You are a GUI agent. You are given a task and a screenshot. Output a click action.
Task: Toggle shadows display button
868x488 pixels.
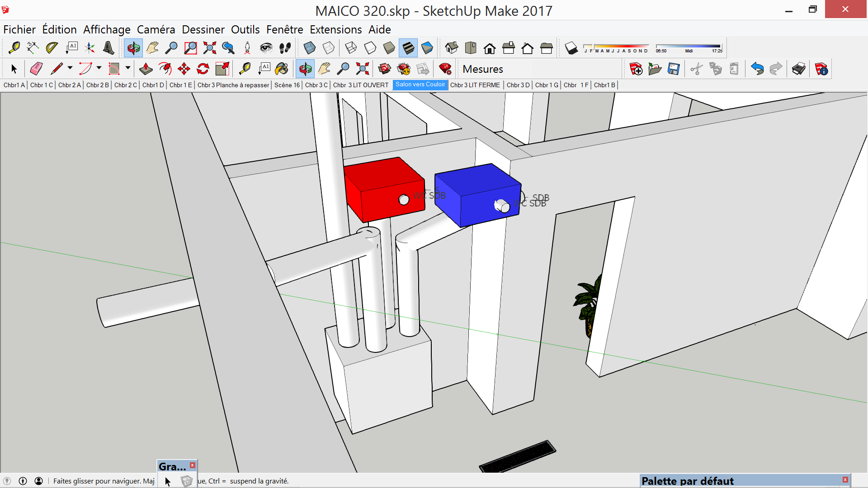tap(571, 47)
